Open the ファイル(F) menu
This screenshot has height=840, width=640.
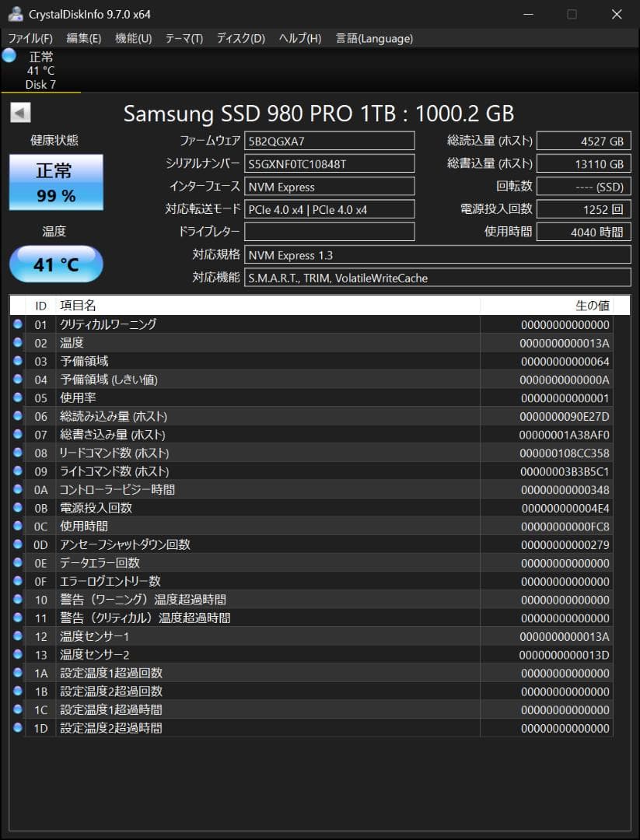tap(30, 38)
